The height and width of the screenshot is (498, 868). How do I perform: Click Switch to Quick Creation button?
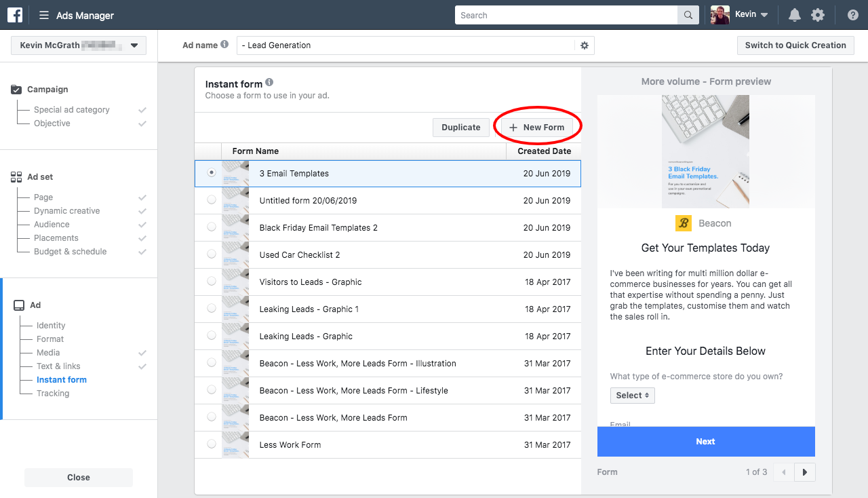795,45
